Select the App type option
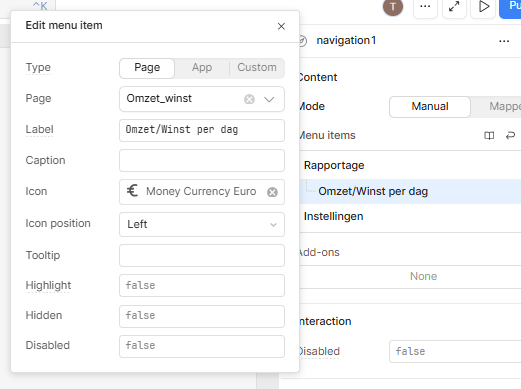Screen dimensions: 521x389 [x=202, y=68]
